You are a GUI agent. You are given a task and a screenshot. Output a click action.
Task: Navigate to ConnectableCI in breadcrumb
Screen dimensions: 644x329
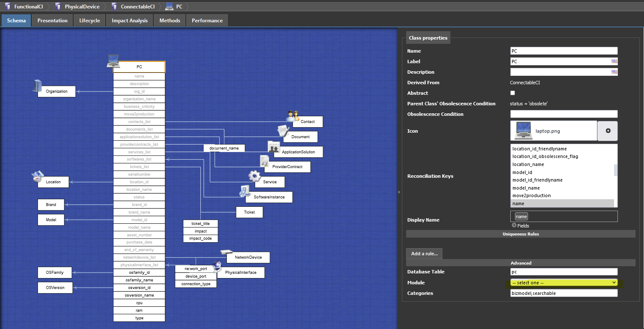[137, 7]
